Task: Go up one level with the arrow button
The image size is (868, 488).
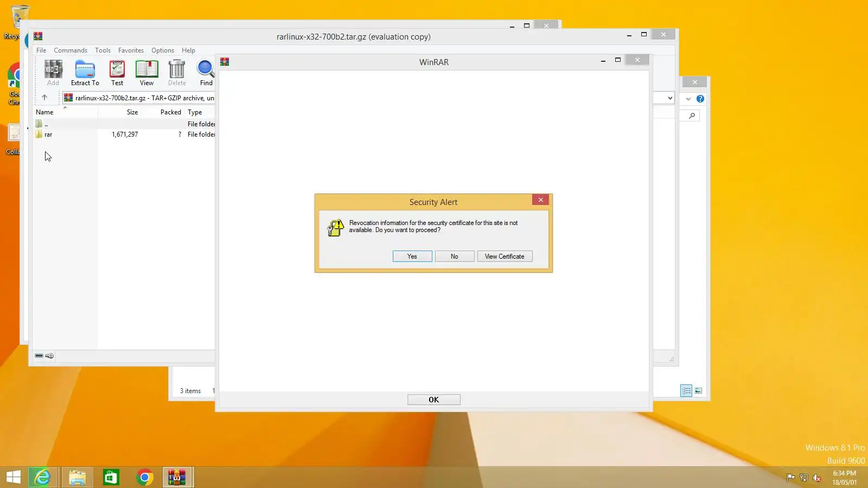Action: point(44,98)
